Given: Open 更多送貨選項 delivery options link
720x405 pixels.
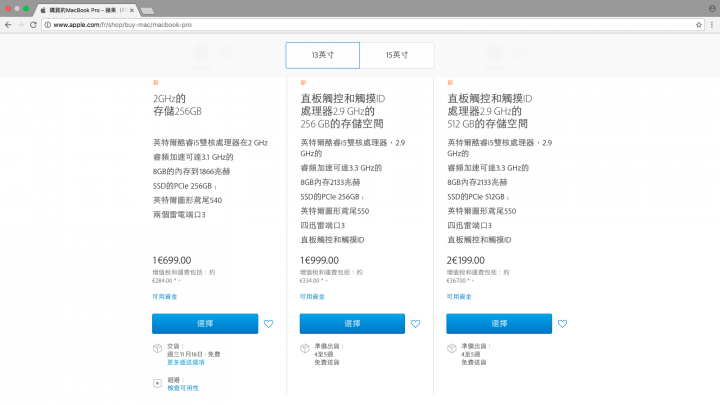Looking at the screenshot, I should coord(186,362).
